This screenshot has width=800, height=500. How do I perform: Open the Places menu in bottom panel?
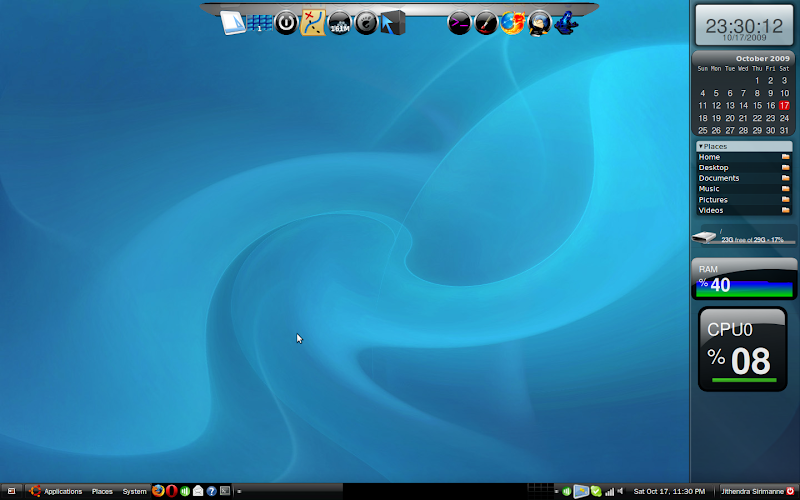pyautogui.click(x=102, y=491)
